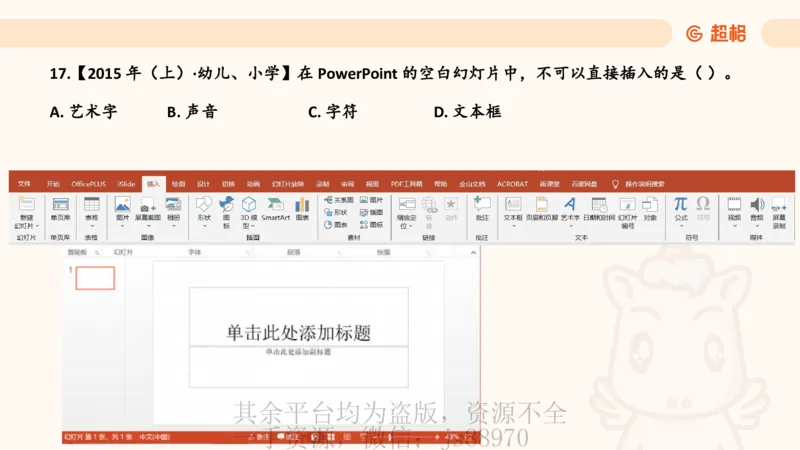This screenshot has width=800, height=450.
Task: Click the 缩放定位 (Zoom) icon
Action: coord(407,205)
